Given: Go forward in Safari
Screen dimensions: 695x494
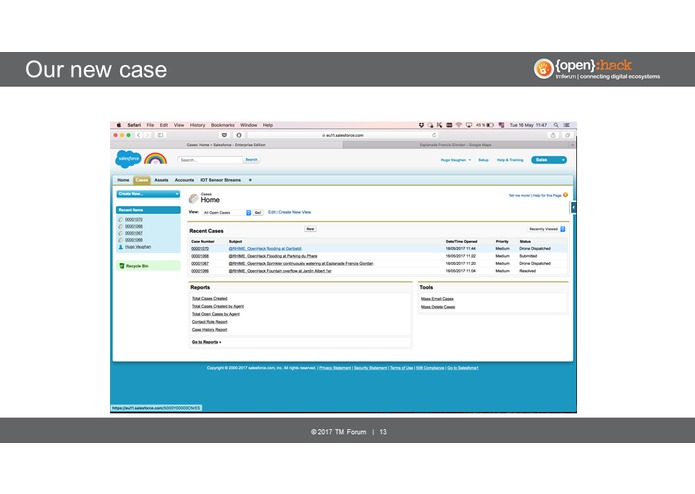Looking at the screenshot, I should pyautogui.click(x=147, y=135).
